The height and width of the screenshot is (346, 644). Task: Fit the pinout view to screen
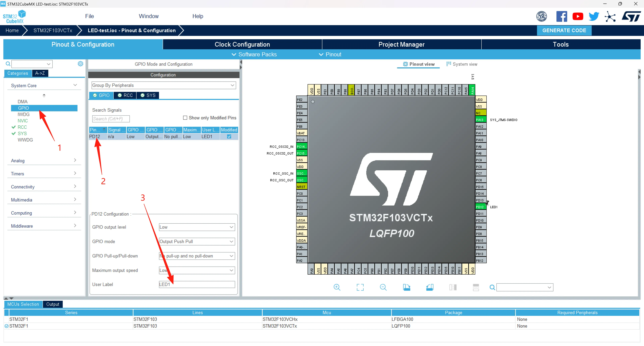pyautogui.click(x=360, y=287)
